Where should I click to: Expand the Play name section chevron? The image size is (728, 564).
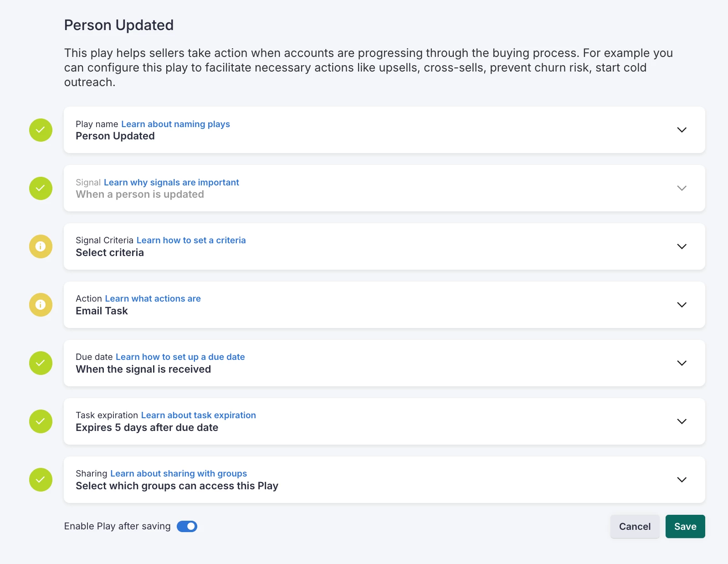point(682,130)
